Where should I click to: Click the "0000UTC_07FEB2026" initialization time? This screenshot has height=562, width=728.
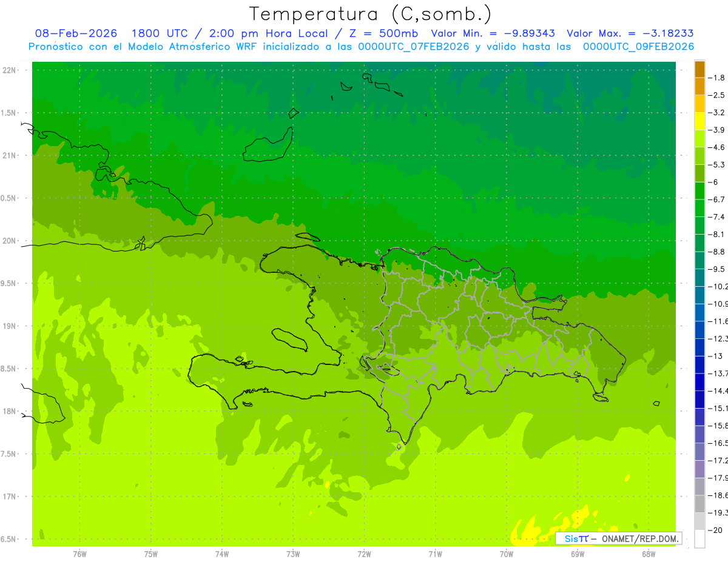(414, 47)
